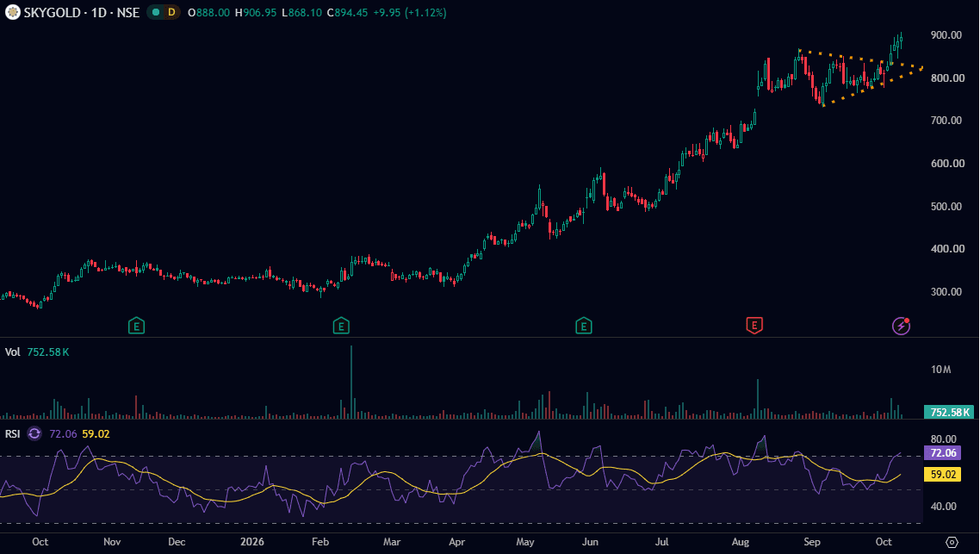The image size is (980, 554).
Task: Click the 400.00 price axis label
Action: click(947, 249)
